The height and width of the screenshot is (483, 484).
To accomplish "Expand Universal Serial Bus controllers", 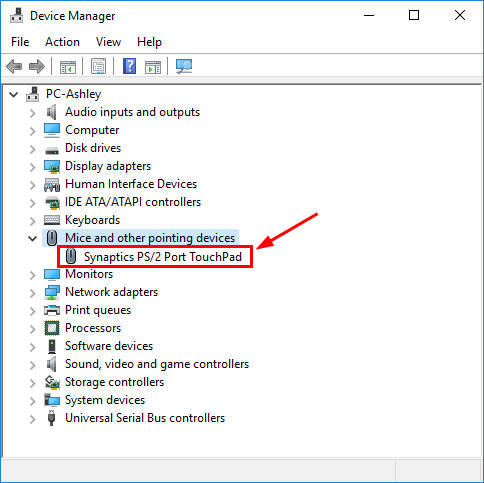I will point(32,419).
